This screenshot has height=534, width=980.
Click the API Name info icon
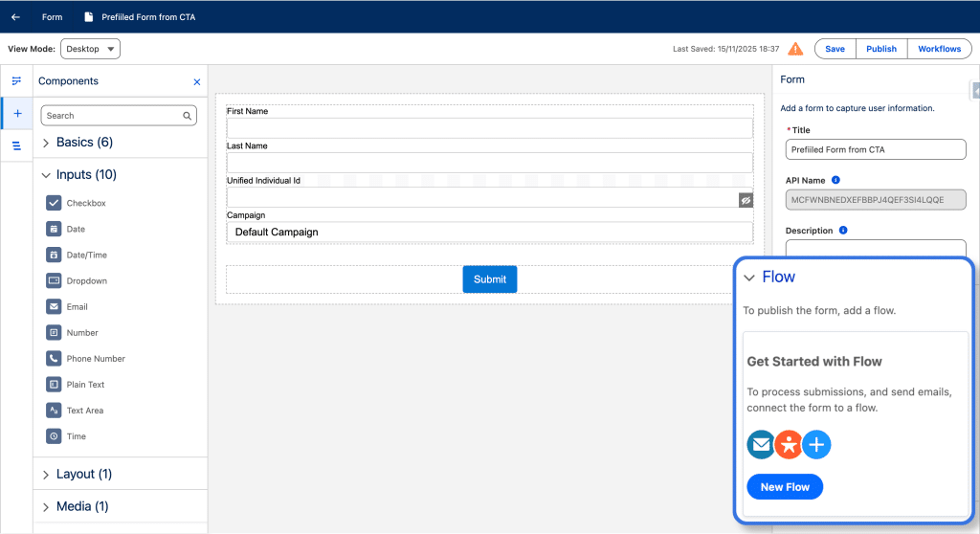click(835, 180)
